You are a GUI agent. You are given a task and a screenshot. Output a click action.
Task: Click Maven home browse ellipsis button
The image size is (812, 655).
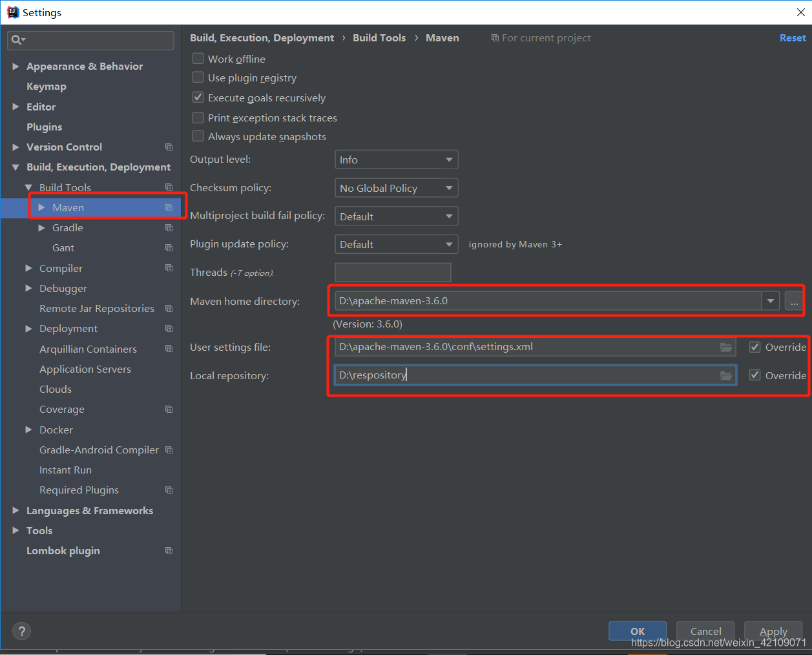pyautogui.click(x=794, y=301)
